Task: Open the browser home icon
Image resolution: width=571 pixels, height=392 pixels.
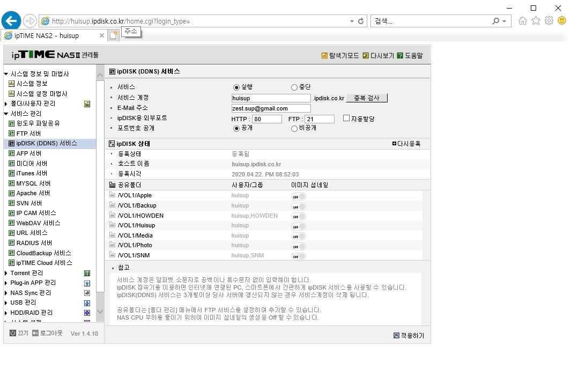Action: [523, 21]
